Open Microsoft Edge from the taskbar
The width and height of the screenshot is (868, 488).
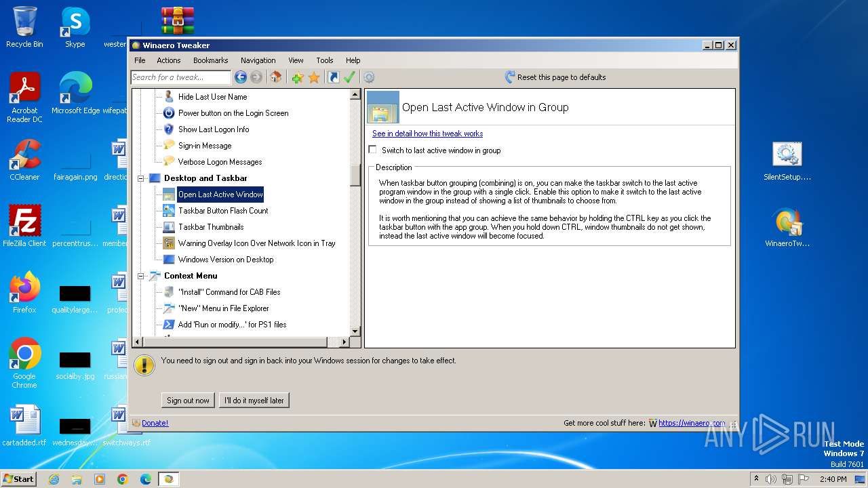click(x=145, y=479)
